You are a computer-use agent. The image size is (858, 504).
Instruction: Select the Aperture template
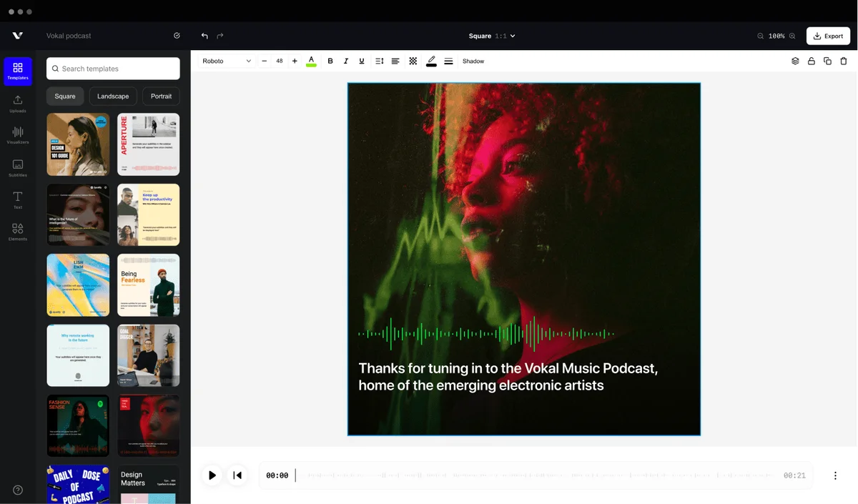pos(149,144)
